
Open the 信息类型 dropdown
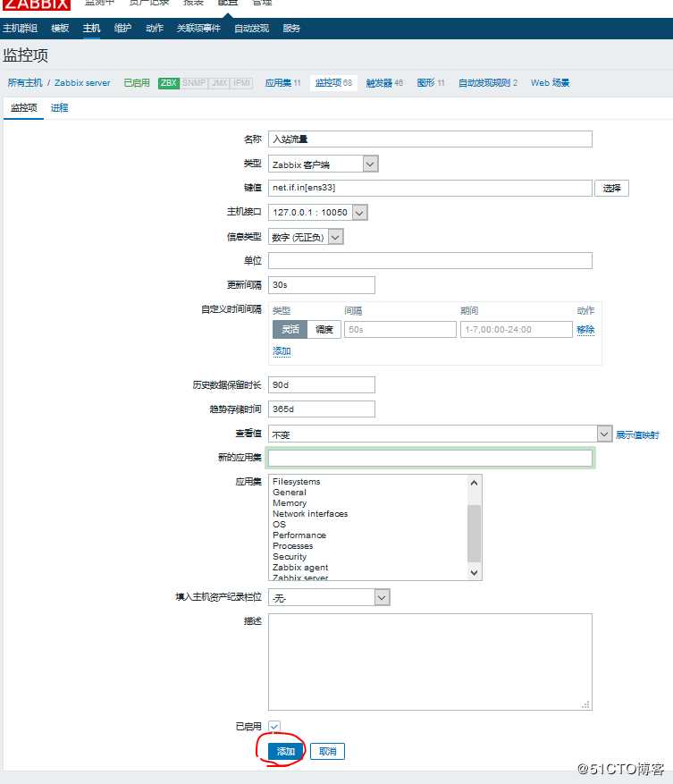pos(306,237)
